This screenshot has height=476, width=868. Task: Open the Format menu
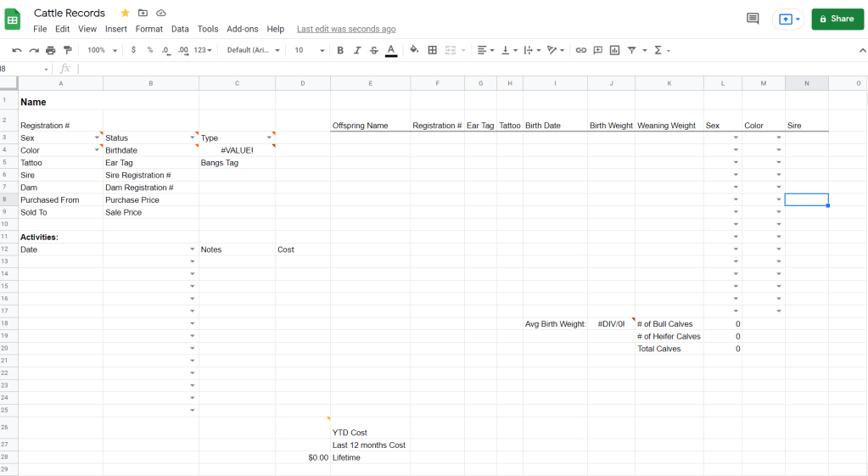coord(148,29)
